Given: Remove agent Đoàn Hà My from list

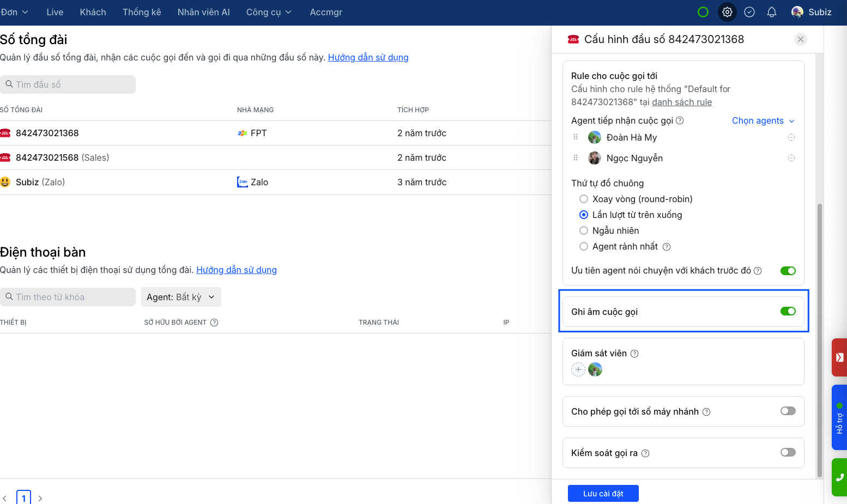Looking at the screenshot, I should pos(791,137).
